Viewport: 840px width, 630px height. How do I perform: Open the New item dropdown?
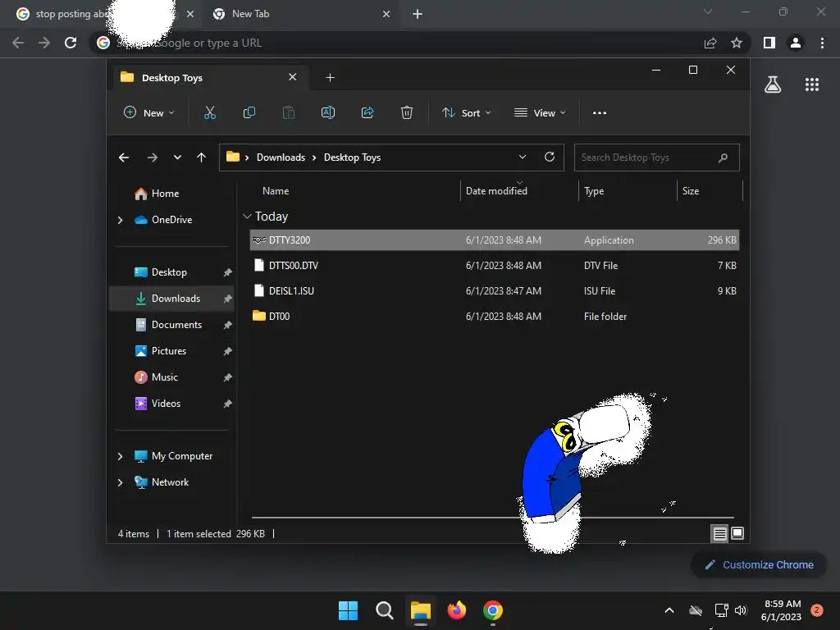(x=149, y=113)
